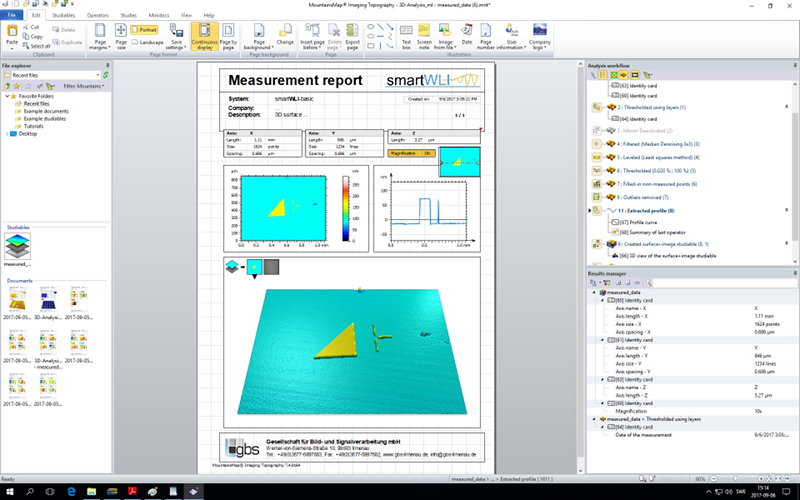Click Select all in Clipboard group

coord(40,46)
